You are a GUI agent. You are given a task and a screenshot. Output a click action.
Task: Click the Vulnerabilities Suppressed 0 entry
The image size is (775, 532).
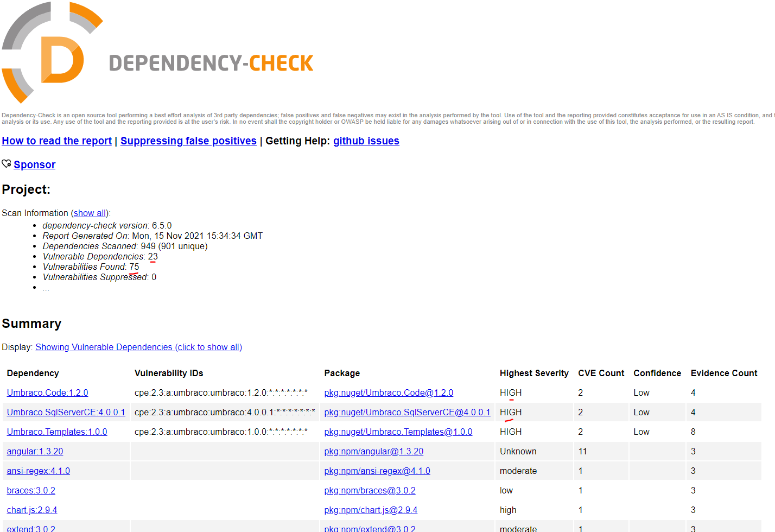(x=99, y=277)
